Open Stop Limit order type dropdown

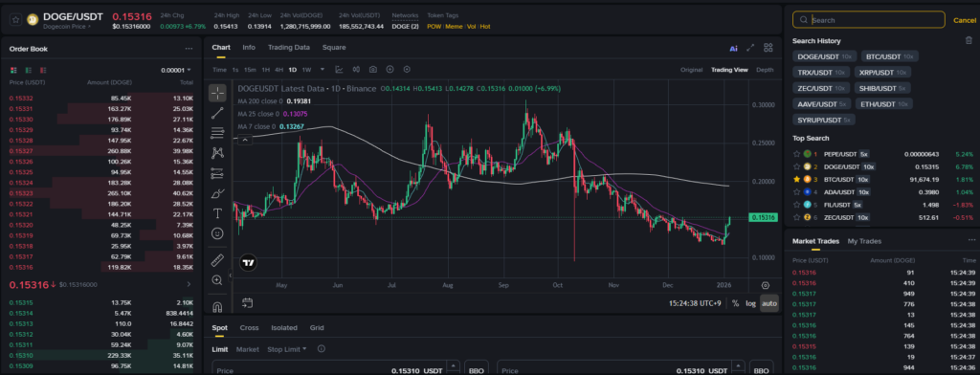(287, 349)
